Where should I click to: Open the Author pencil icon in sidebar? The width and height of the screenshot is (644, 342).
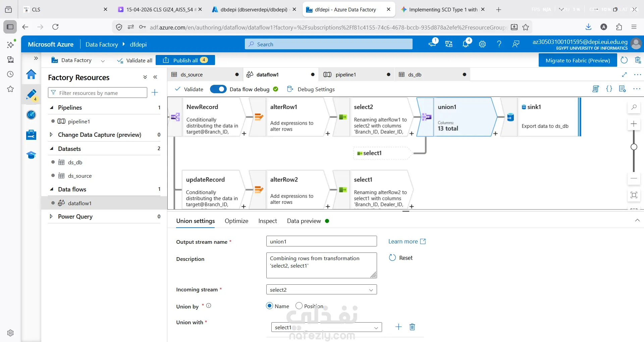click(31, 95)
